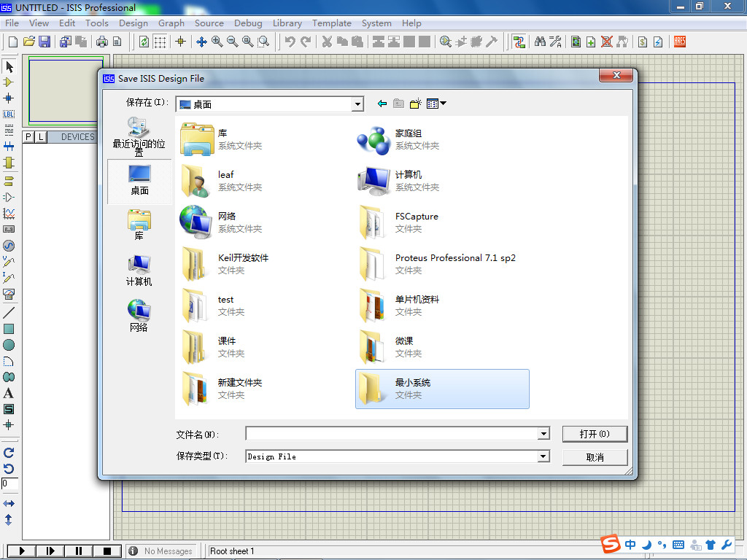Click the Zoom In magnifier icon
Image resolution: width=747 pixels, height=560 pixels.
point(217,42)
